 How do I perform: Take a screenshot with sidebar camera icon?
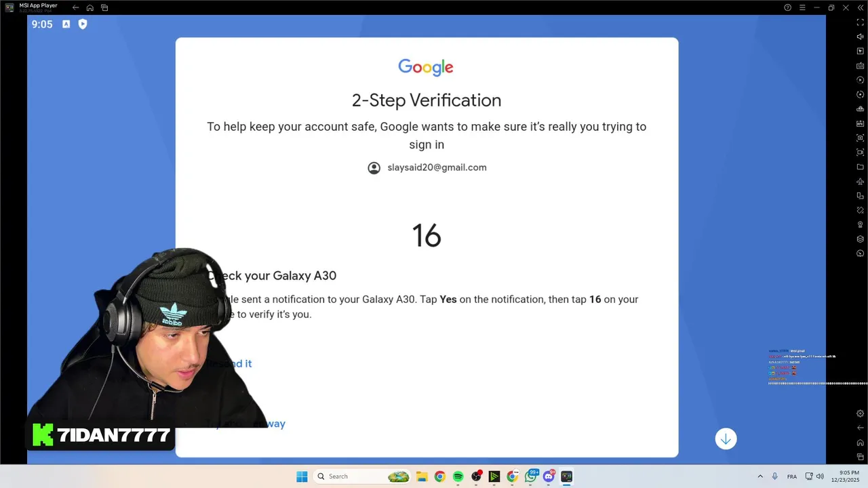coord(860,138)
